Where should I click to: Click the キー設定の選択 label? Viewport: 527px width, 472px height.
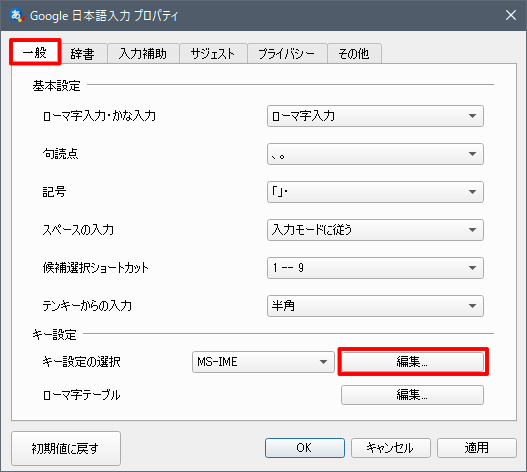(81, 362)
